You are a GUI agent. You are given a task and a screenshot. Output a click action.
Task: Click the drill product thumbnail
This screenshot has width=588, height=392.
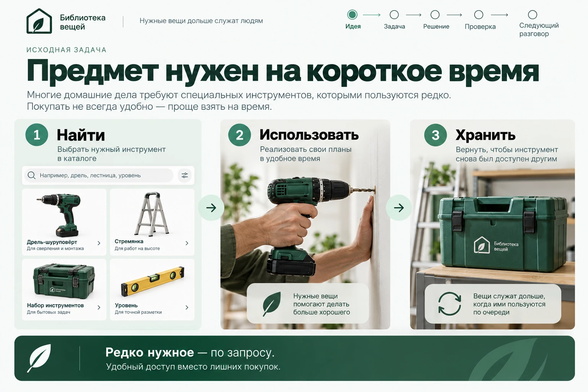click(60, 215)
